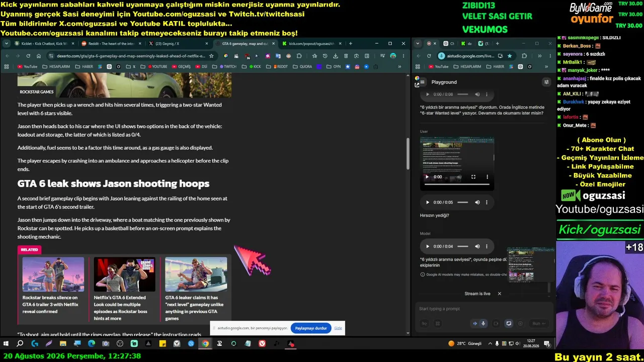The width and height of the screenshot is (644, 362).
Task: Open Windows Start menu
Action: 6,344
